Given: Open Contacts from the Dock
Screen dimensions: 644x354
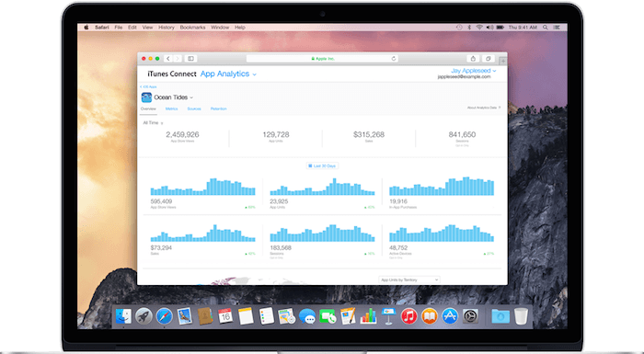Looking at the screenshot, I should pyautogui.click(x=205, y=316).
